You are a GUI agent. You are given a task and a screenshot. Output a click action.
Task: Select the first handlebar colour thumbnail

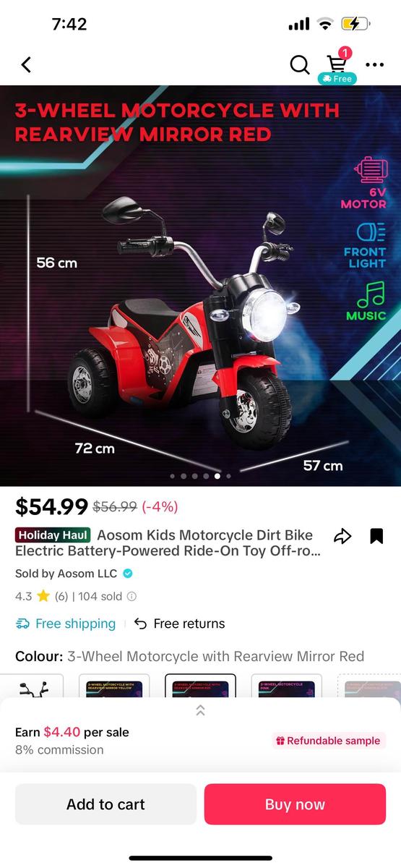(32, 686)
